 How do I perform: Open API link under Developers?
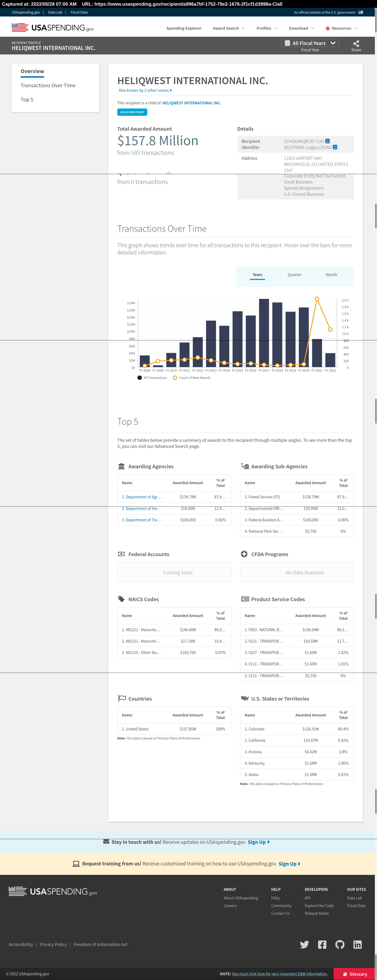click(x=307, y=898)
